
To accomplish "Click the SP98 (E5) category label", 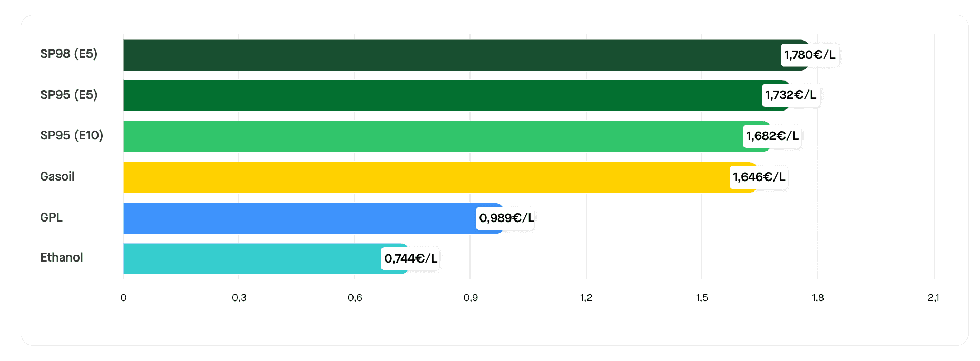I will pyautogui.click(x=69, y=54).
